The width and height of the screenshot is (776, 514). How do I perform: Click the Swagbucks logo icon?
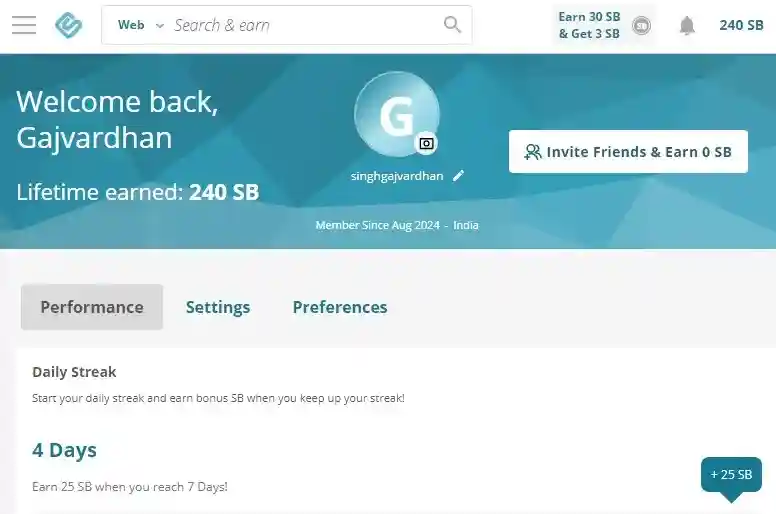pos(68,25)
